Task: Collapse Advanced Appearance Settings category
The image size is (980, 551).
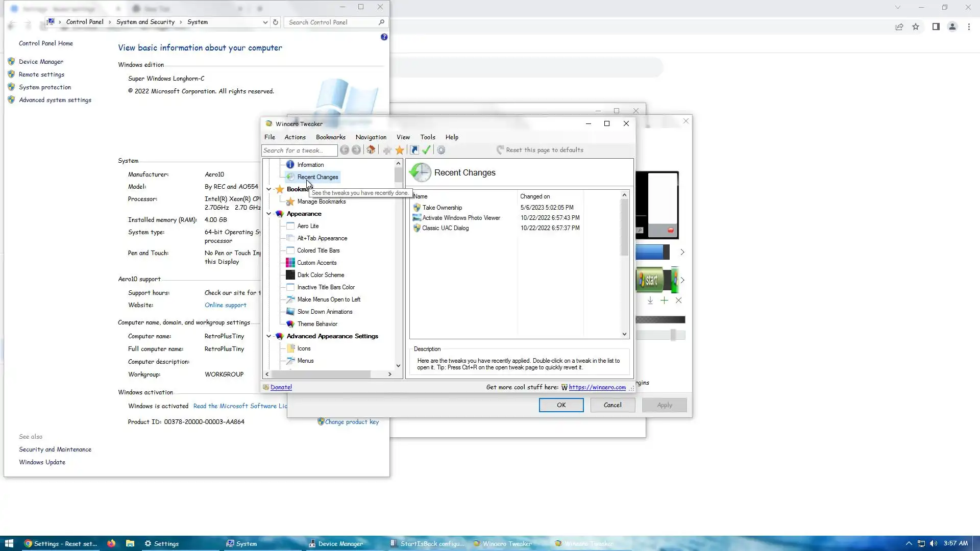Action: tap(269, 336)
